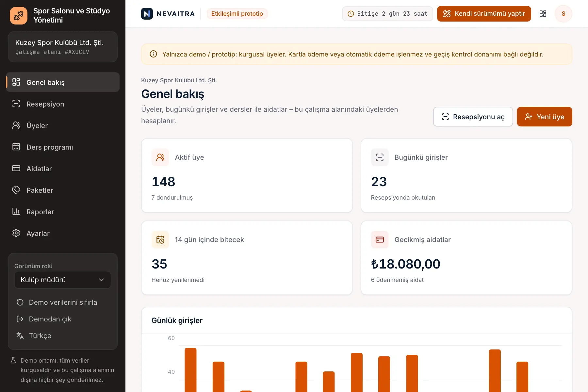Click the Kuzey Spor Kulübü workspace card
The width and height of the screenshot is (588, 392).
tap(63, 47)
